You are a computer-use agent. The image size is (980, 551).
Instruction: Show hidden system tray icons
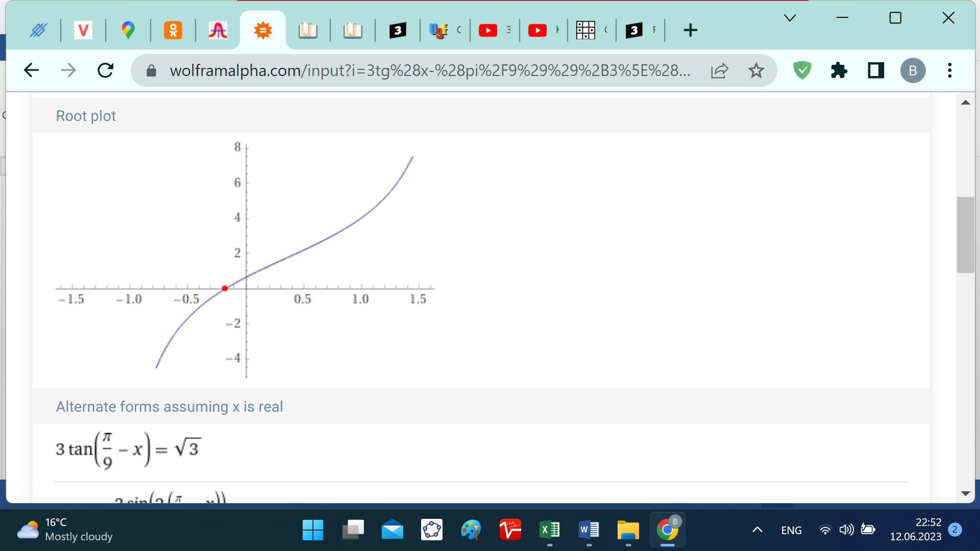coord(757,530)
